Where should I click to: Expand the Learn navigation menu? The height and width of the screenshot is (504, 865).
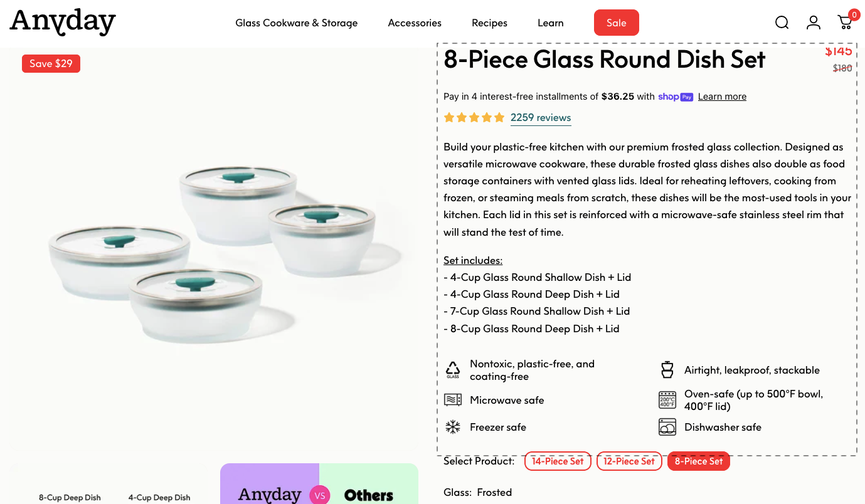coord(550,23)
